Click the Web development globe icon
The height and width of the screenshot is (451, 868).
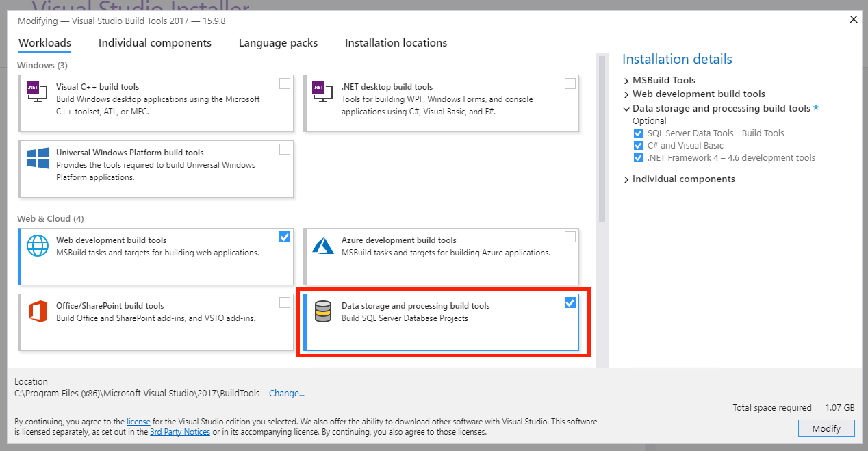pyautogui.click(x=37, y=245)
